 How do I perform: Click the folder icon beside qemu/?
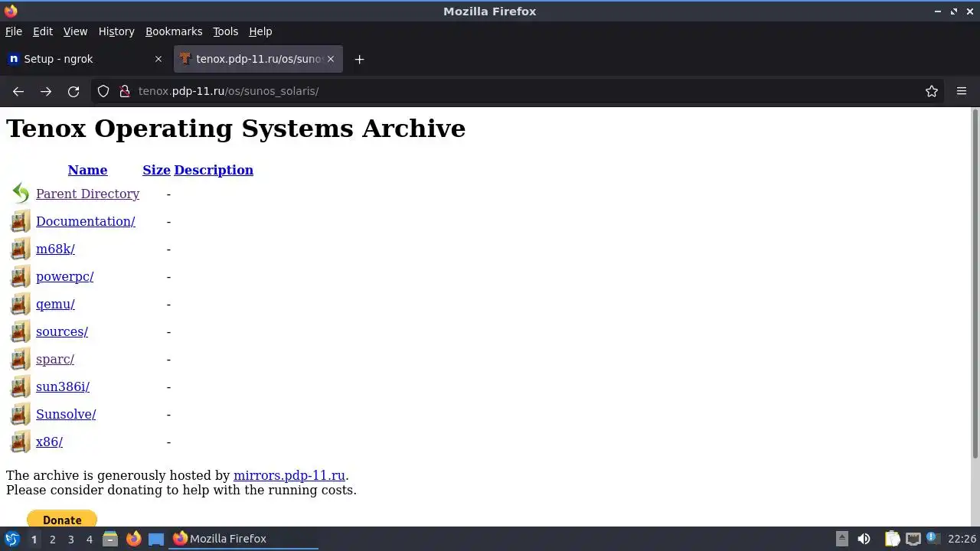pos(21,304)
